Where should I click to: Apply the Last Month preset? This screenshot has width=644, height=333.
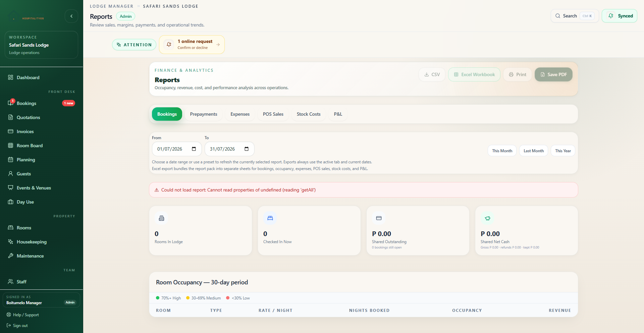pos(534,151)
